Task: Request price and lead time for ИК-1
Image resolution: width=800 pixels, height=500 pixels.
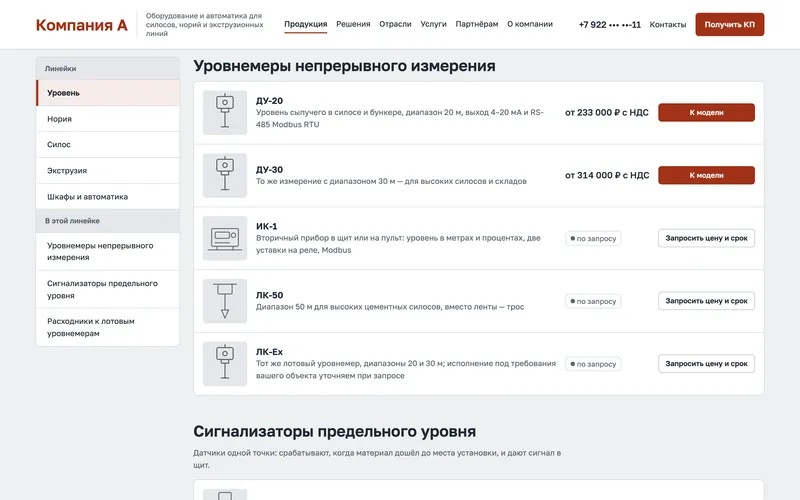Action: pyautogui.click(x=706, y=238)
